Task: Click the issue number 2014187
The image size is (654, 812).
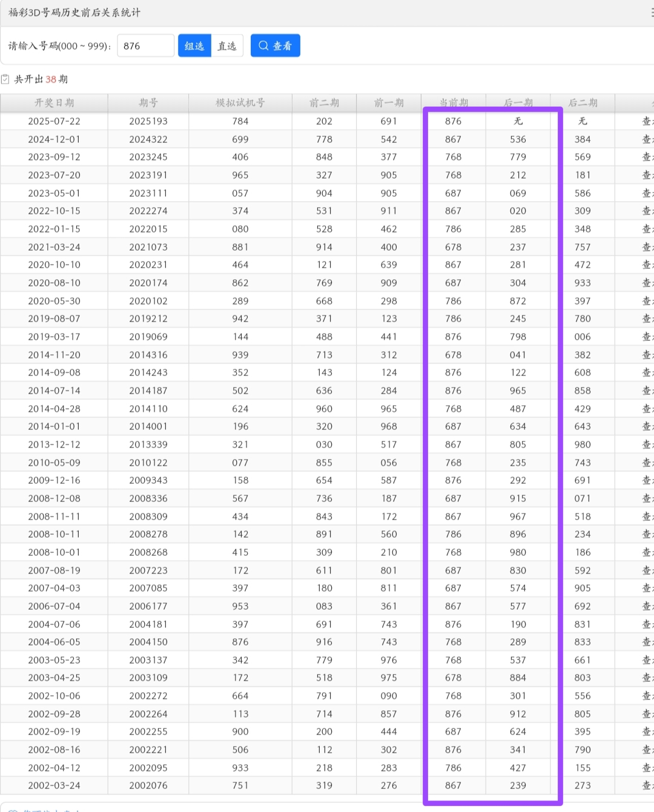Action: [148, 391]
